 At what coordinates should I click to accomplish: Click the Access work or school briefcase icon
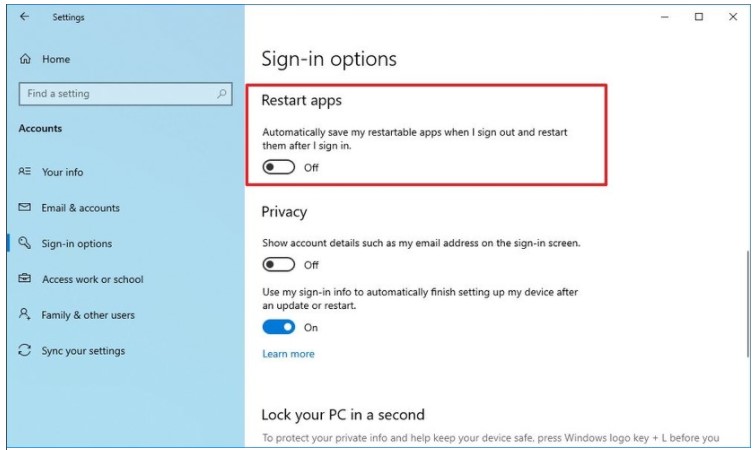(25, 279)
